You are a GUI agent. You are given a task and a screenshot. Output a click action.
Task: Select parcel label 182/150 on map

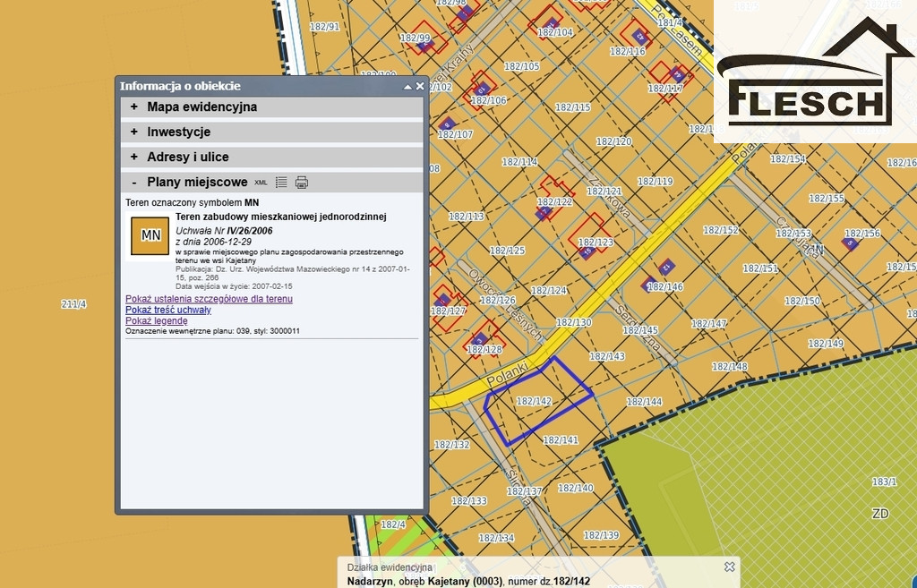coord(802,301)
